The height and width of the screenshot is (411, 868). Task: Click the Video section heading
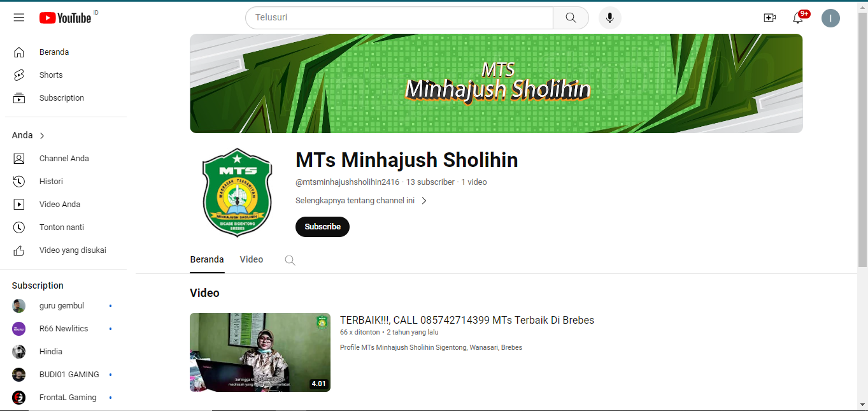click(204, 293)
